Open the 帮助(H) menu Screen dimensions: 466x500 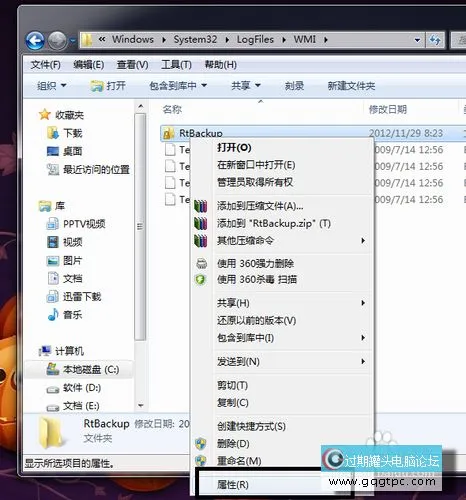(x=221, y=64)
